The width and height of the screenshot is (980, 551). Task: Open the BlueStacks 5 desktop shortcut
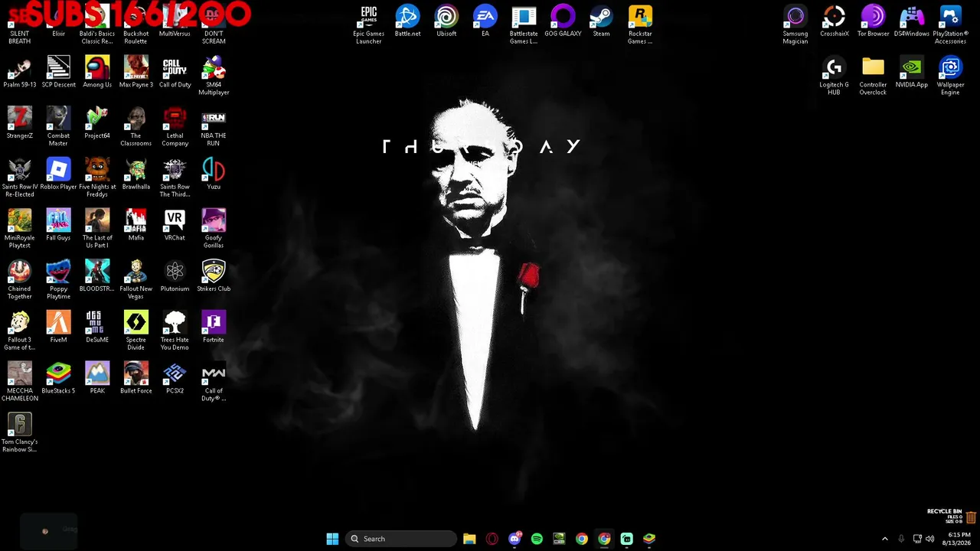pos(58,379)
